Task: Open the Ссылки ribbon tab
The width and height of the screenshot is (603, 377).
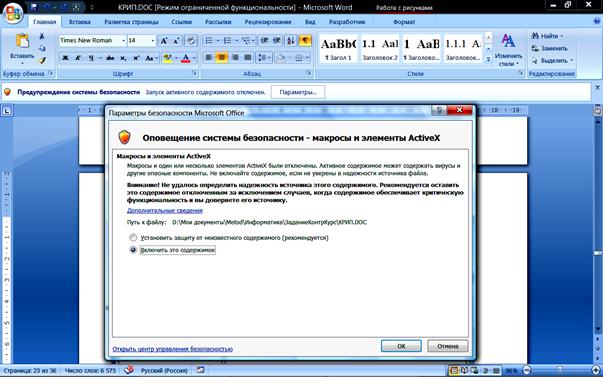Action: 182,22
